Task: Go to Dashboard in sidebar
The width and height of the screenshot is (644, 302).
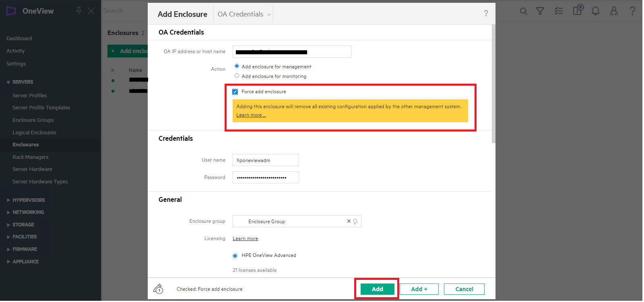Action: pyautogui.click(x=19, y=39)
